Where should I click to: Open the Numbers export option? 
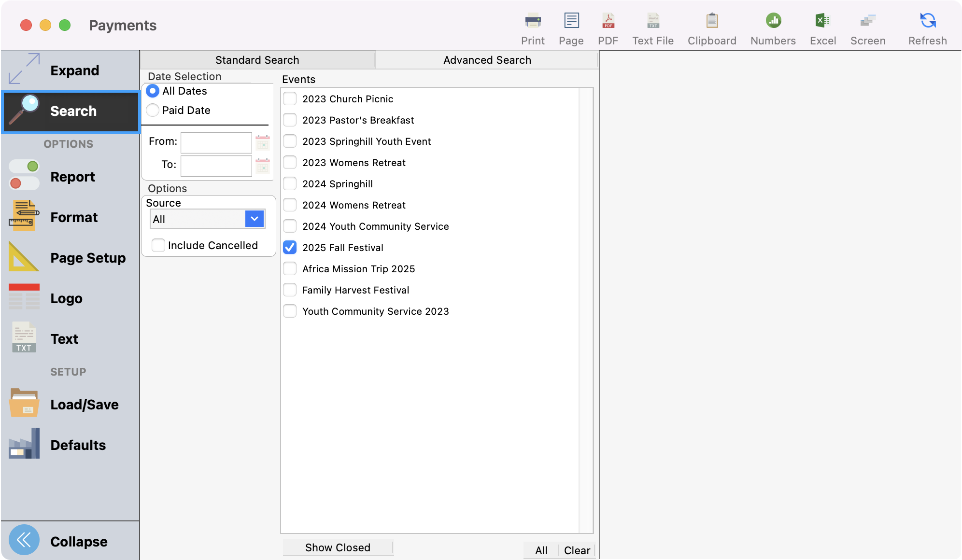pyautogui.click(x=772, y=27)
